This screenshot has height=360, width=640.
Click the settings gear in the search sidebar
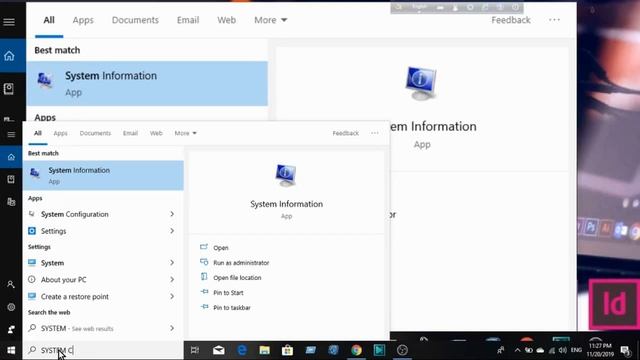(x=11, y=307)
